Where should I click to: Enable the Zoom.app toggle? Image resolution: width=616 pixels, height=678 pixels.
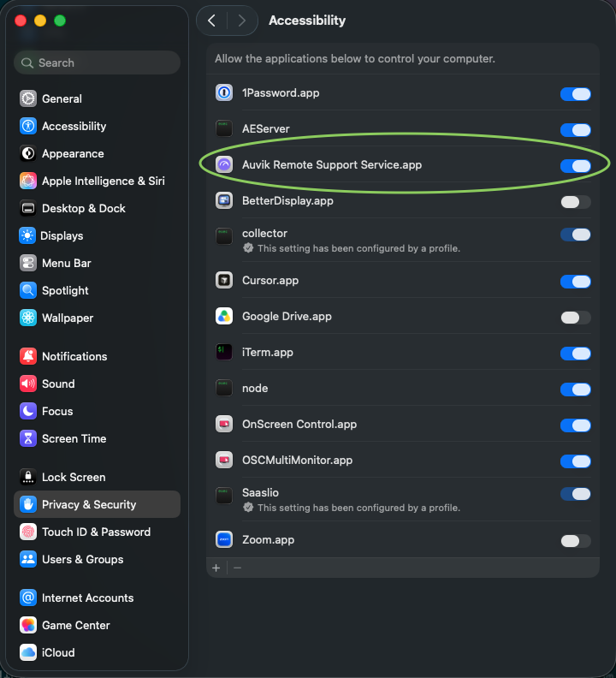point(576,541)
